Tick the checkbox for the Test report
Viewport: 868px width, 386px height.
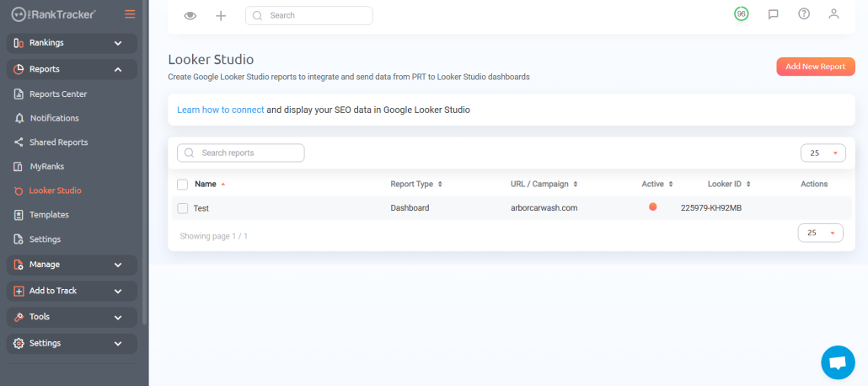183,208
